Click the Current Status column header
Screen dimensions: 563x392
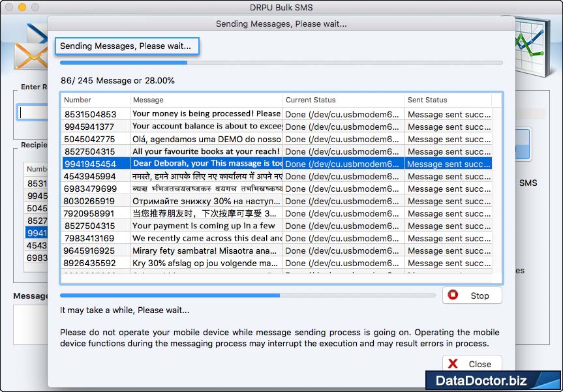344,100
